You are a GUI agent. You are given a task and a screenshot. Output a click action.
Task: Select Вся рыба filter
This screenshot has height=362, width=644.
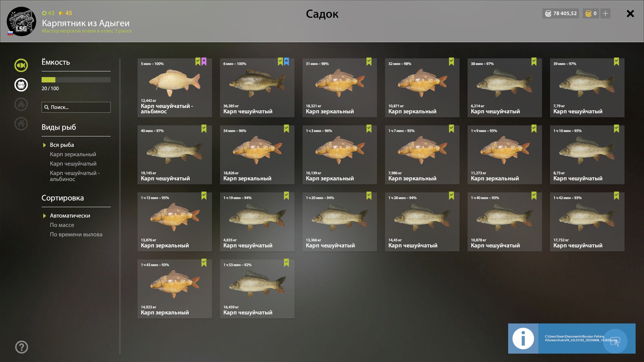(62, 145)
